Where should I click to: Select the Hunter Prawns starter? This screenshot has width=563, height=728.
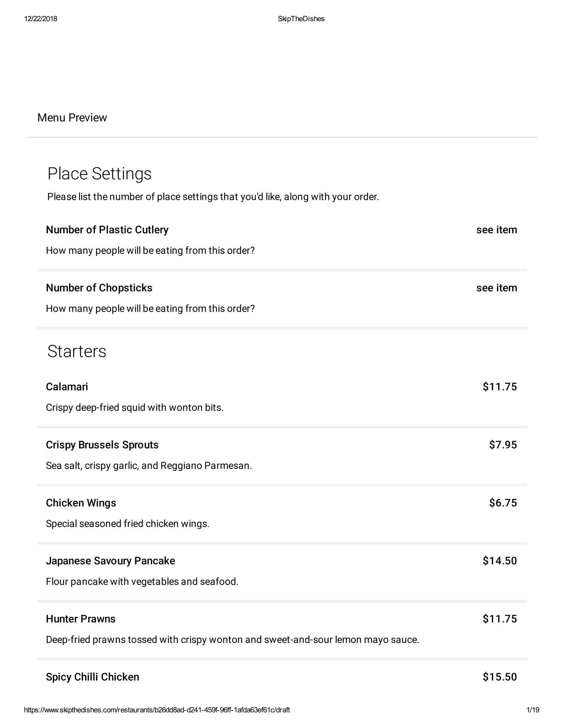(81, 619)
